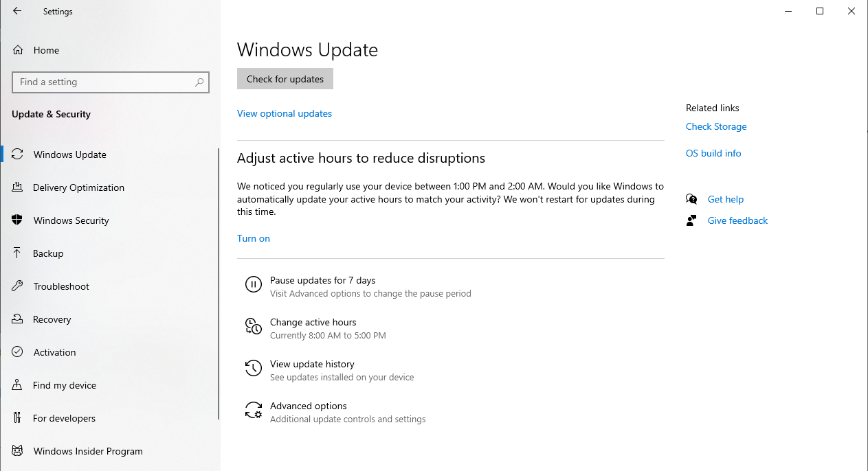The height and width of the screenshot is (471, 868).
Task: Click the Activation checkmark icon
Action: click(18, 352)
